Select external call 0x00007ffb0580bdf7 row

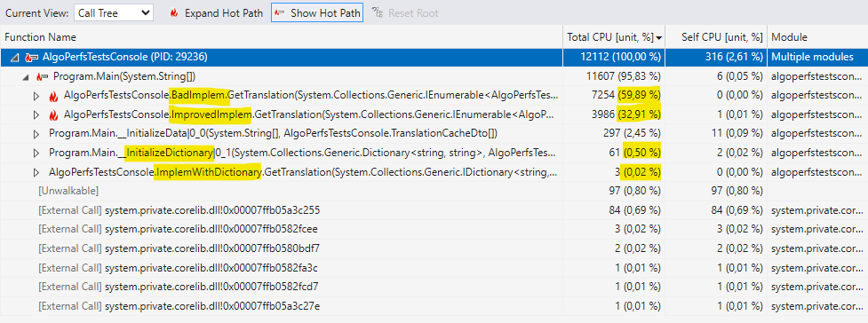click(x=434, y=248)
